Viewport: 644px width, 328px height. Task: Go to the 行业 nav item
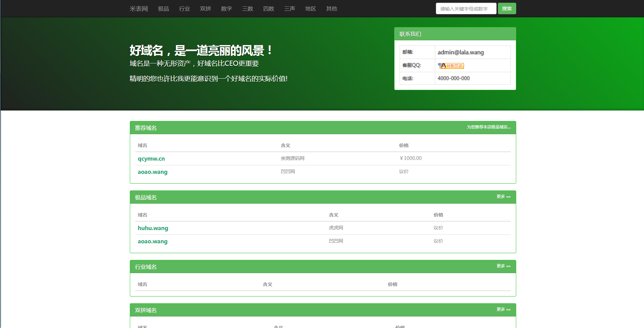point(184,9)
